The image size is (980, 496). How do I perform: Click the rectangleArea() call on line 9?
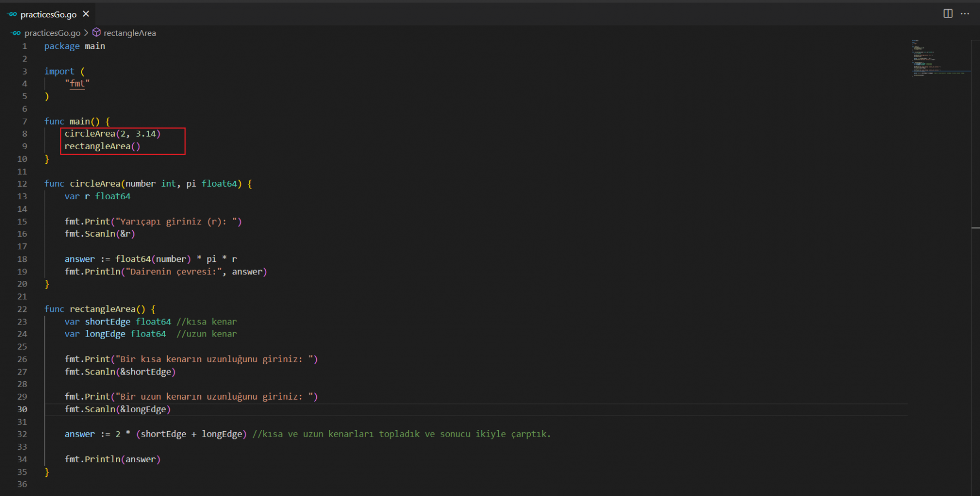click(x=102, y=146)
